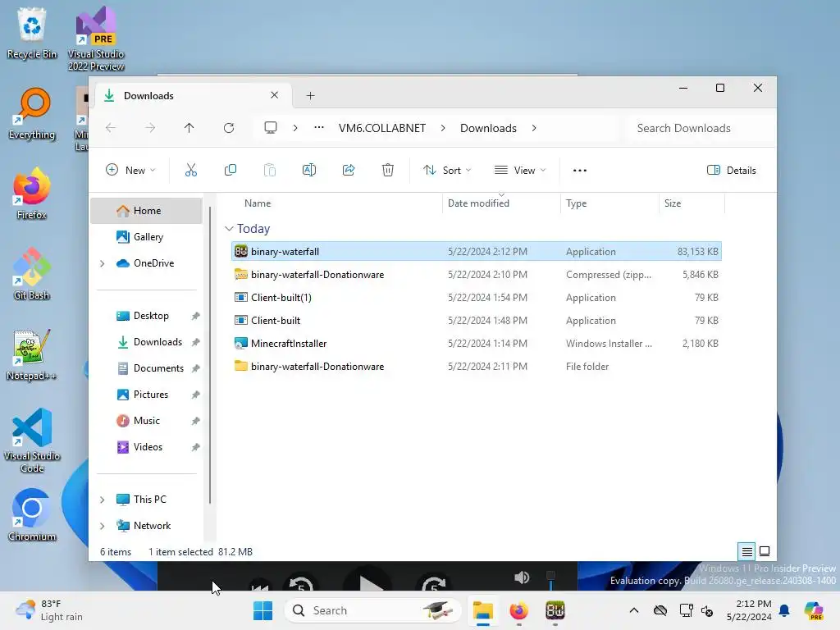Viewport: 840px width, 630px height.
Task: Select the Chromium desktop icon
Action: (x=32, y=515)
